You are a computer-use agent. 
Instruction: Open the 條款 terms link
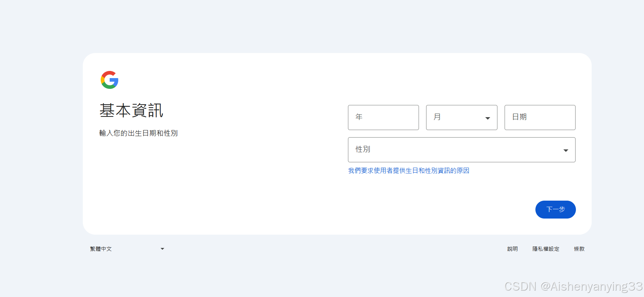point(579,249)
